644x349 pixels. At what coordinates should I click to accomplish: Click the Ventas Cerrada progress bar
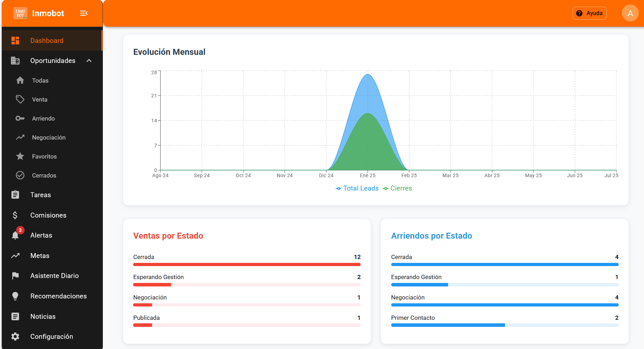coord(247,264)
